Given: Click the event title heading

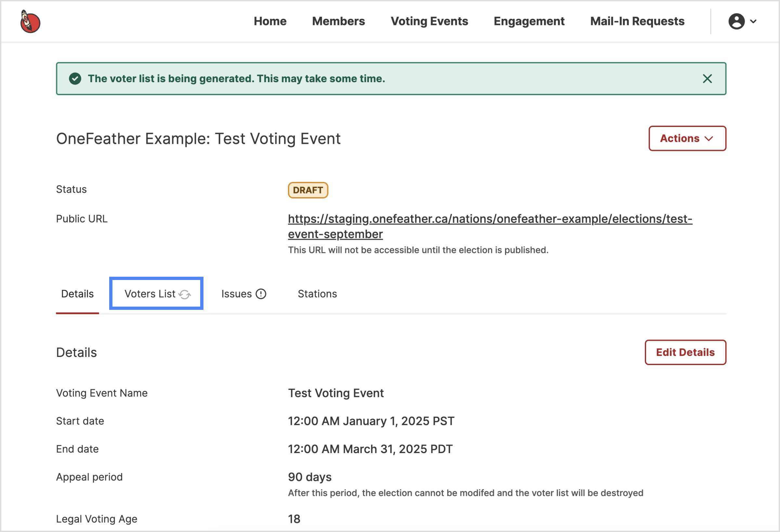Looking at the screenshot, I should tap(198, 139).
